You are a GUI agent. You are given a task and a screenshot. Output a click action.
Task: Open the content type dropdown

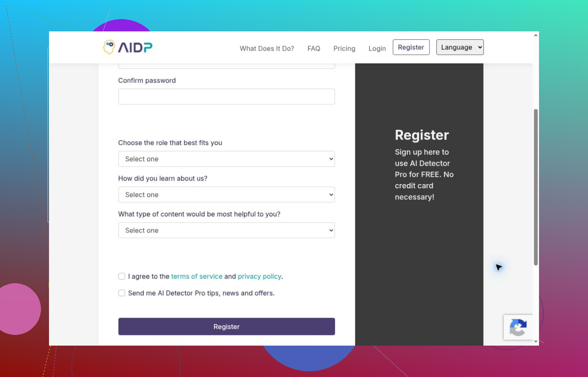[x=227, y=230]
